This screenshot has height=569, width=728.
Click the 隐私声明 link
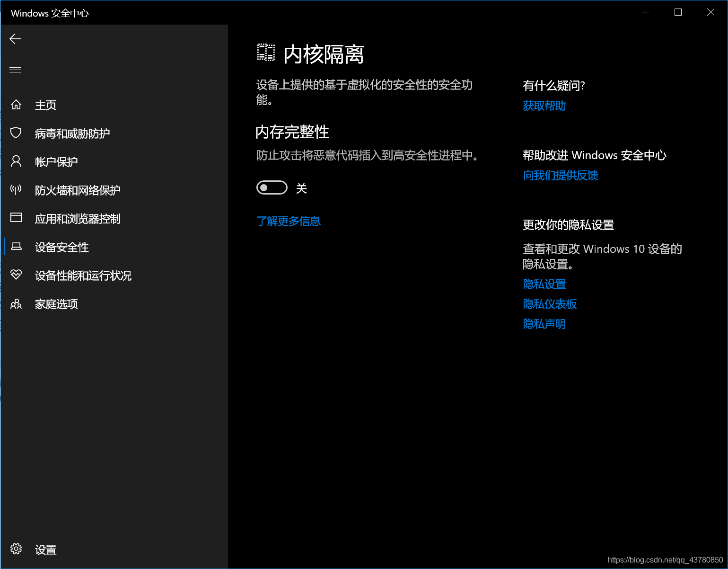[x=544, y=324]
